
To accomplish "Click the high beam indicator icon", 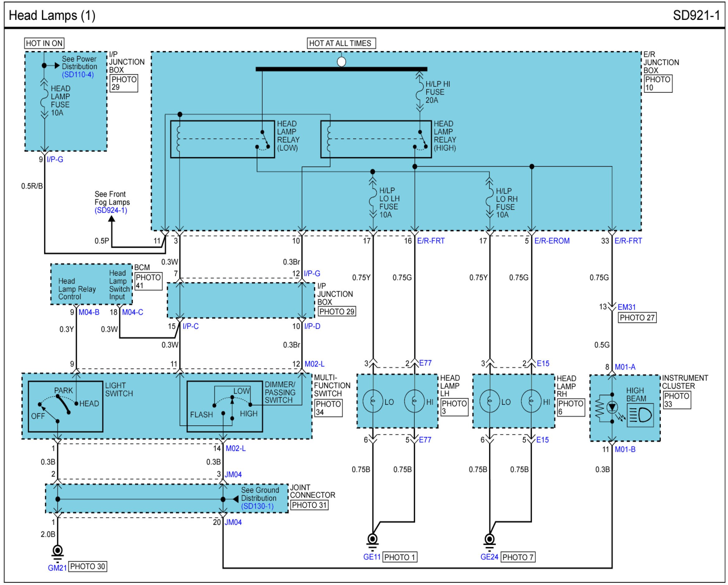I will [x=641, y=415].
